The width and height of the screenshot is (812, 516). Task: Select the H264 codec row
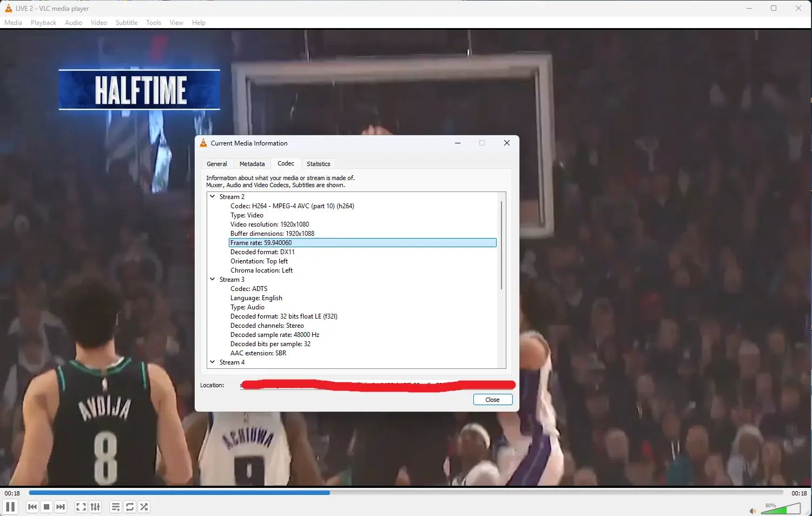[x=362, y=206]
